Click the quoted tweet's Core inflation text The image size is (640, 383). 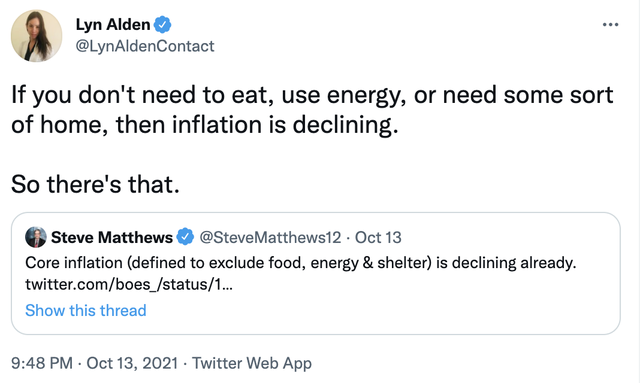click(x=300, y=263)
